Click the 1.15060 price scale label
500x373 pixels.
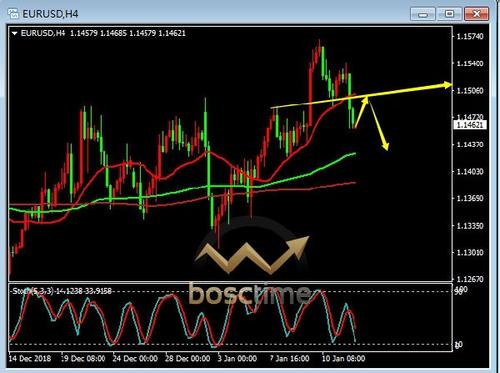coord(470,91)
